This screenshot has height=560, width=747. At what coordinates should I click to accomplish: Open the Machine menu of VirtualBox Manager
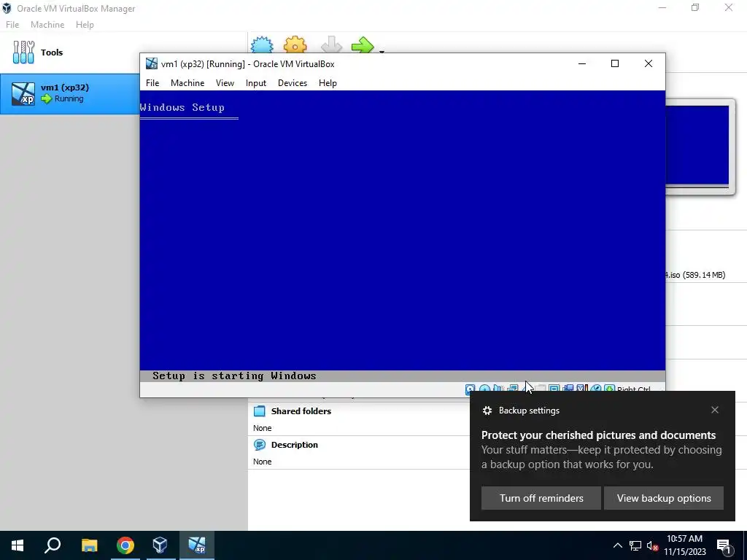(x=47, y=25)
